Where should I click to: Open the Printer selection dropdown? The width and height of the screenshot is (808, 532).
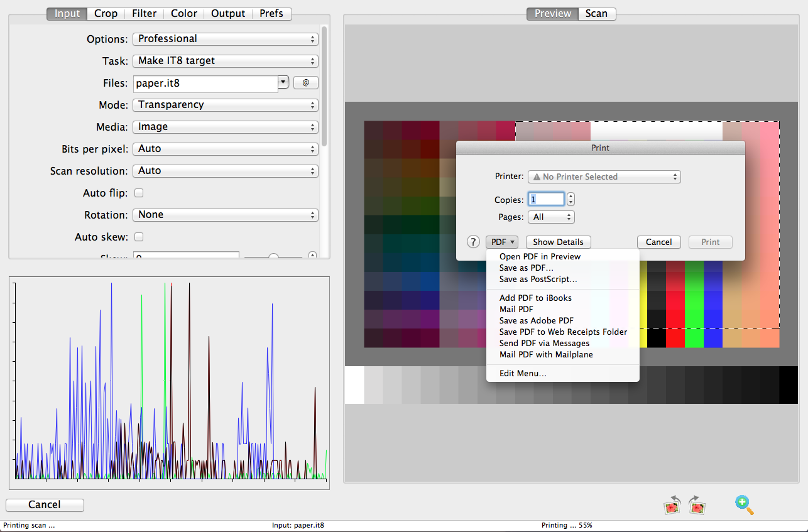point(604,177)
